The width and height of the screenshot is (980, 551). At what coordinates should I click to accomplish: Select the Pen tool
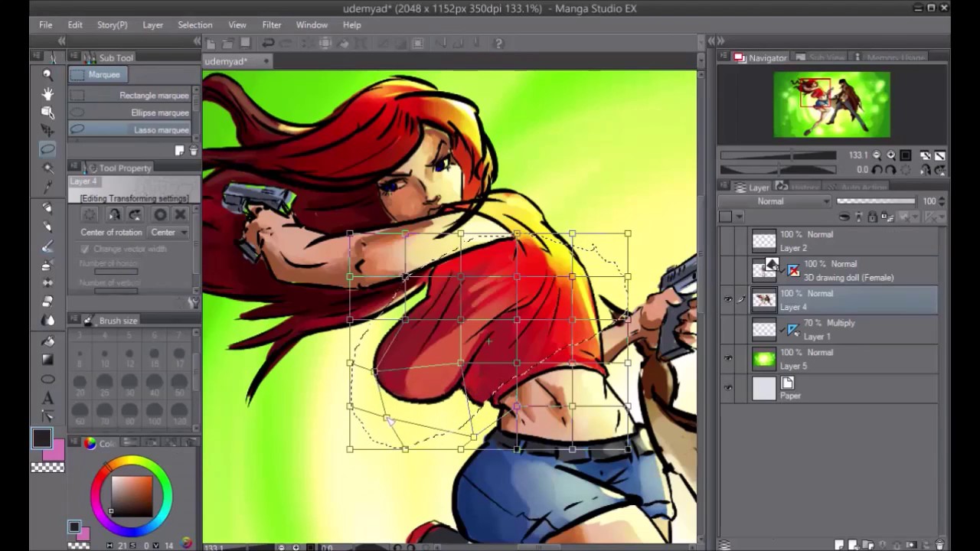point(47,208)
